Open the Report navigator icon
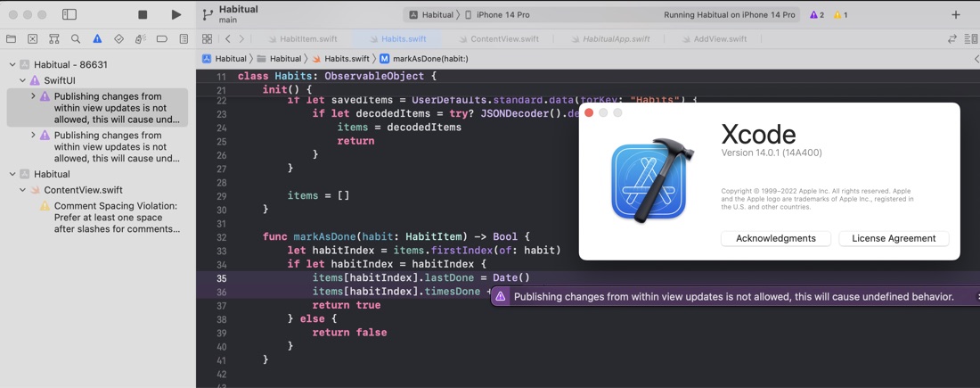The image size is (980, 388). (184, 39)
